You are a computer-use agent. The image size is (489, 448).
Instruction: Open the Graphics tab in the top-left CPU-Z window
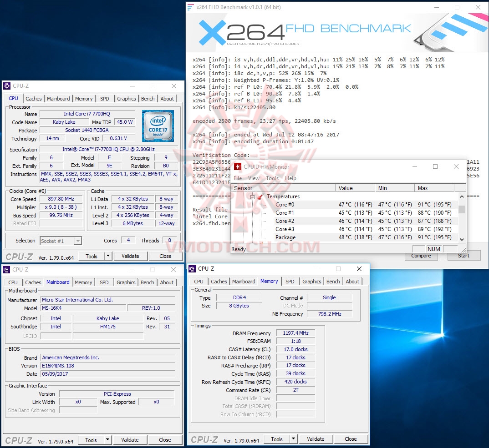point(126,99)
